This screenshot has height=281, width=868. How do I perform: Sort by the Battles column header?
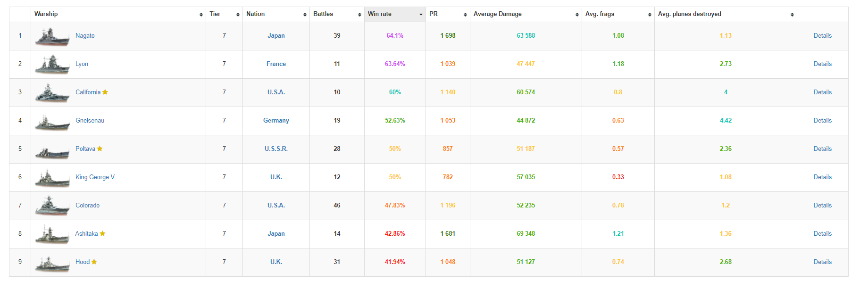[x=336, y=14]
